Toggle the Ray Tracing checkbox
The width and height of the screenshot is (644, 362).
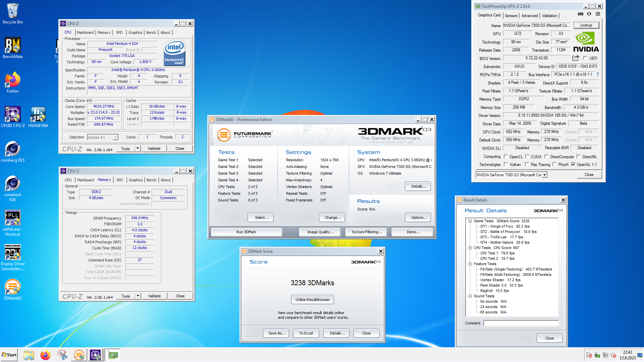tap(527, 164)
